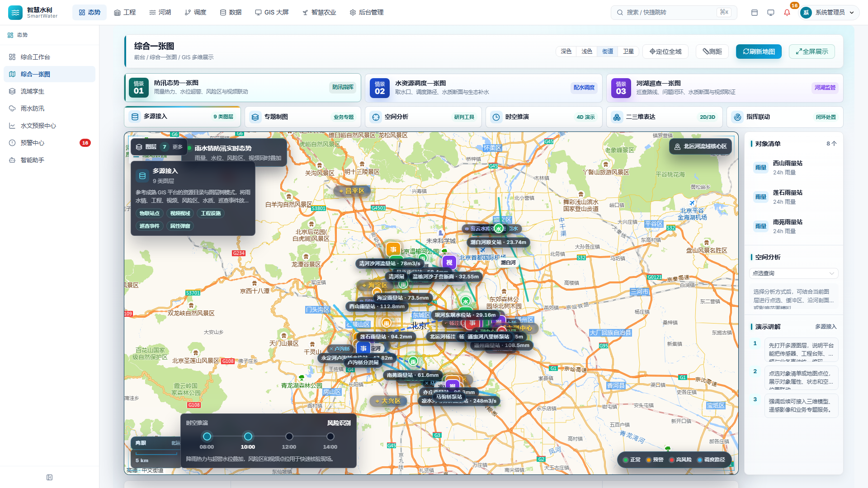Click the 智能助手 robot icon in sidebar
The width and height of the screenshot is (868, 488).
(x=12, y=160)
